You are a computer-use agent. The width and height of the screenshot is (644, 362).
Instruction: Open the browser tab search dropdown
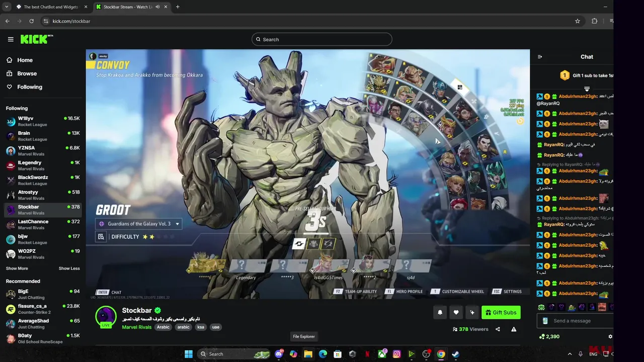tap(7, 7)
